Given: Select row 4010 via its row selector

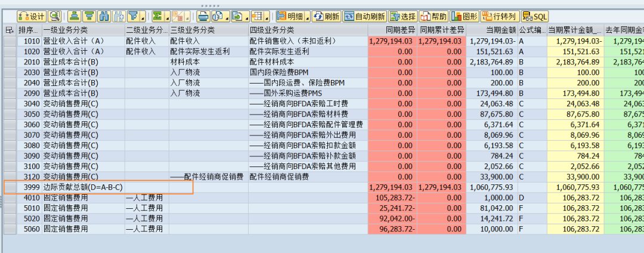Looking at the screenshot, I should click(x=10, y=198).
